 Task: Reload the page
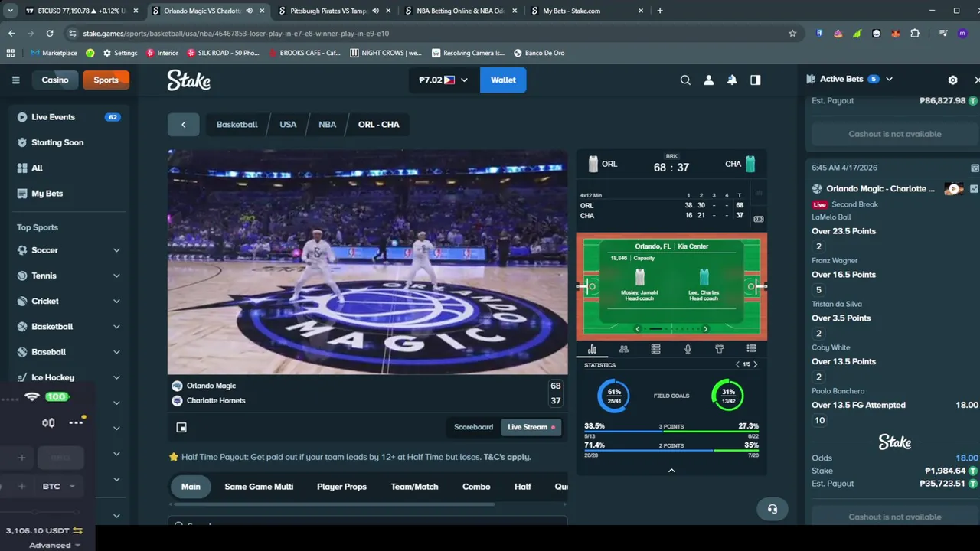click(x=50, y=34)
